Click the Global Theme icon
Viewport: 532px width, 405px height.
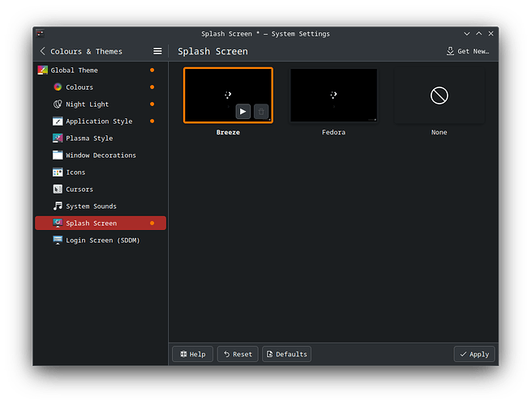42,70
